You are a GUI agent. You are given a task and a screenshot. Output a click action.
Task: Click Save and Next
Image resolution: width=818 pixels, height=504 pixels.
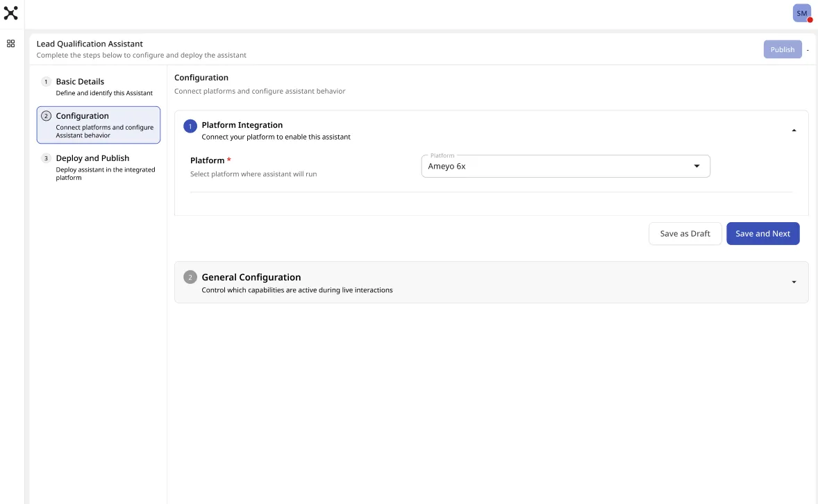tap(762, 234)
